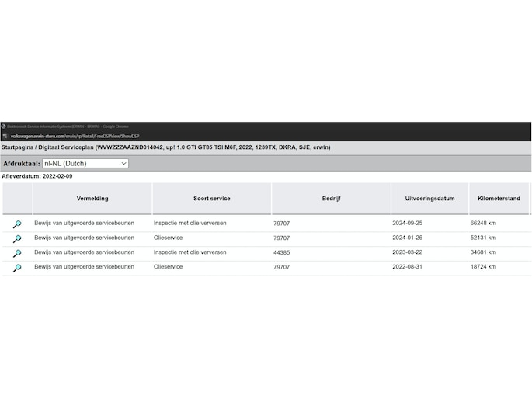Open details magnifier for 2024-01-26 Olieservice

pos(17,238)
